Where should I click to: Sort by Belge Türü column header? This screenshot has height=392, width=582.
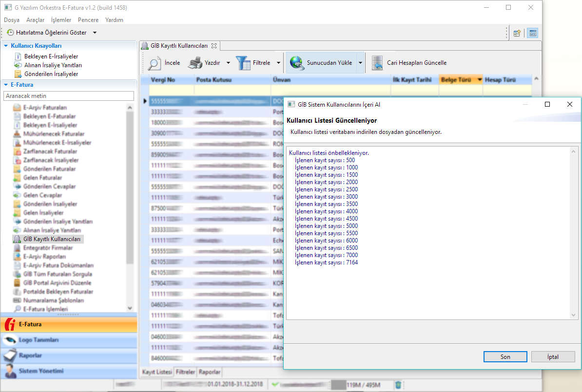[456, 80]
